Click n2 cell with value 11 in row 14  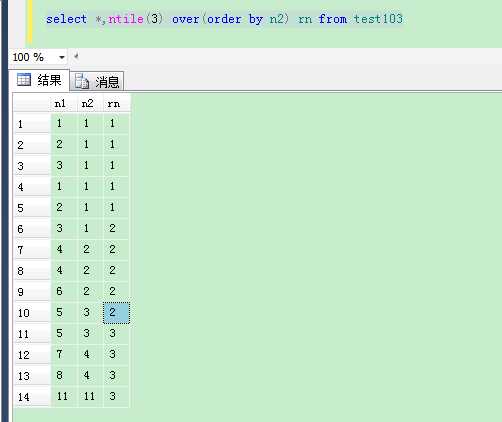point(90,396)
